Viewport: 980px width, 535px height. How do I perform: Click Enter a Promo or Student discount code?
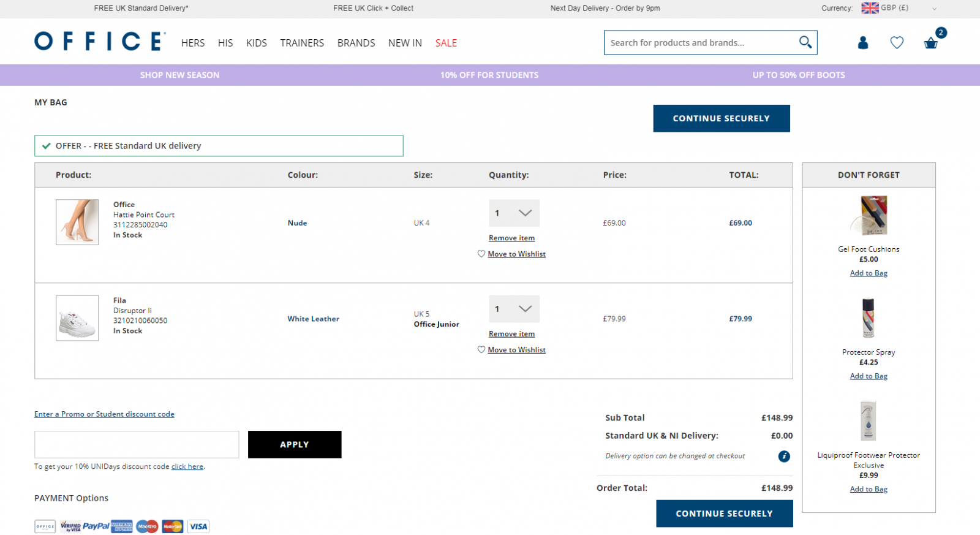(104, 414)
